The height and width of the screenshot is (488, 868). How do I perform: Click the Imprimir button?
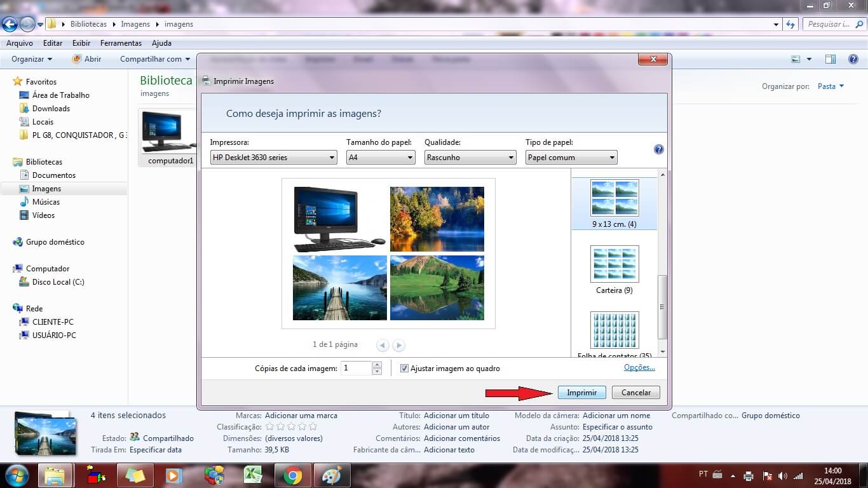(581, 393)
